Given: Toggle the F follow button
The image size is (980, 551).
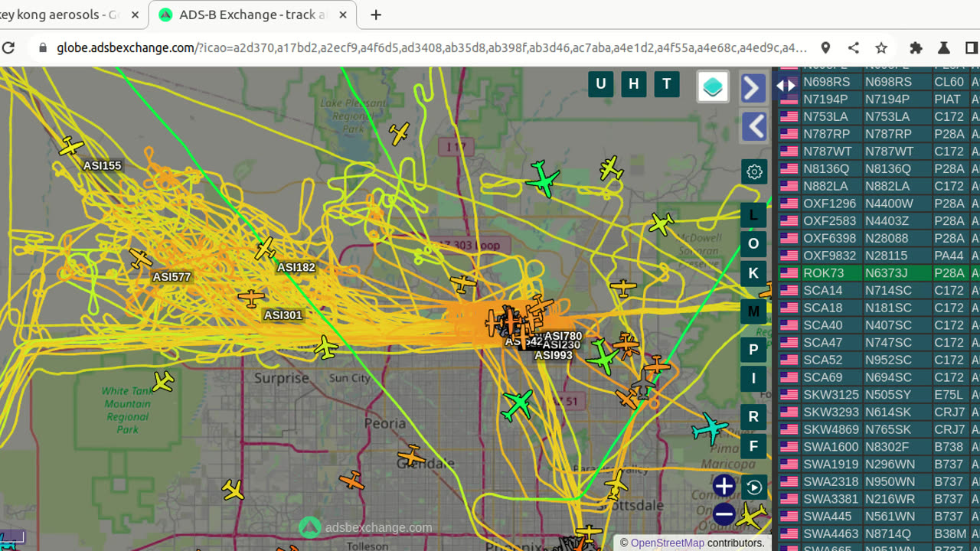Looking at the screenshot, I should (x=753, y=446).
